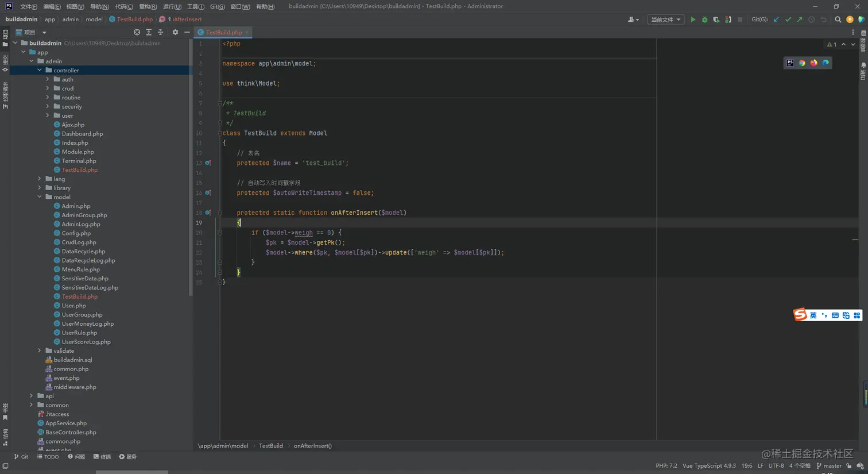868x474 pixels.
Task: Collapse the controller folder in project tree
Action: pyautogui.click(x=40, y=70)
